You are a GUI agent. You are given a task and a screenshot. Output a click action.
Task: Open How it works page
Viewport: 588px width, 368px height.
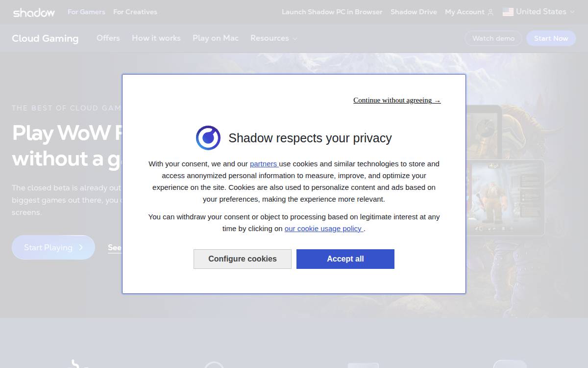tap(156, 38)
